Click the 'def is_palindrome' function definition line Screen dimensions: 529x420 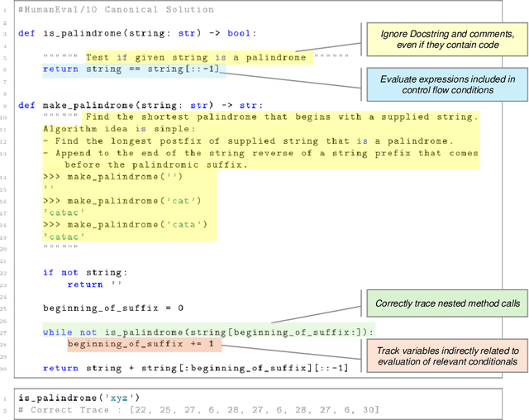click(x=137, y=34)
